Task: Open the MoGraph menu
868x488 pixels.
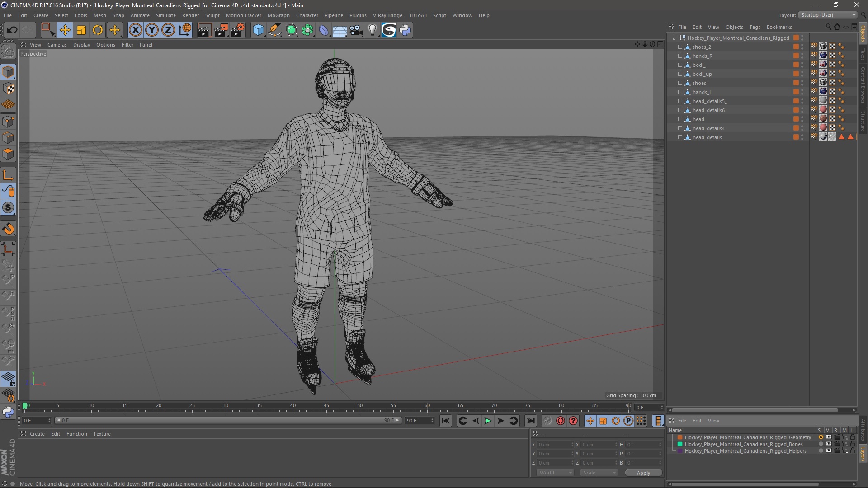Action: click(278, 15)
